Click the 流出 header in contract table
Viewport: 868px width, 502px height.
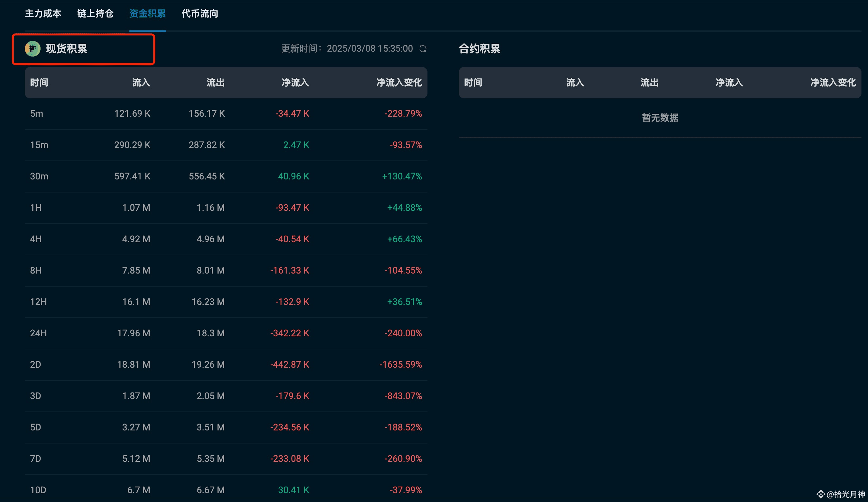(650, 82)
